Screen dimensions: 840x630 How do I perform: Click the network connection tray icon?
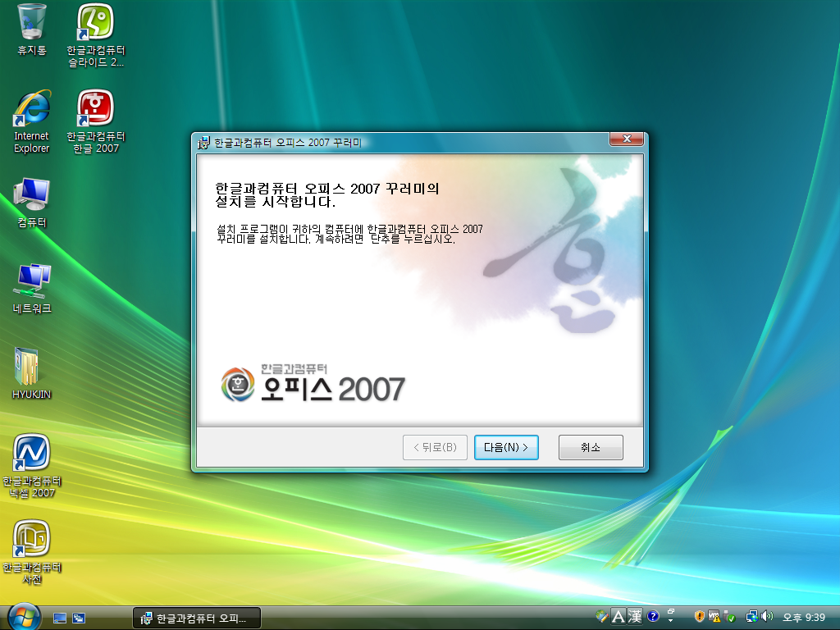coord(752,617)
